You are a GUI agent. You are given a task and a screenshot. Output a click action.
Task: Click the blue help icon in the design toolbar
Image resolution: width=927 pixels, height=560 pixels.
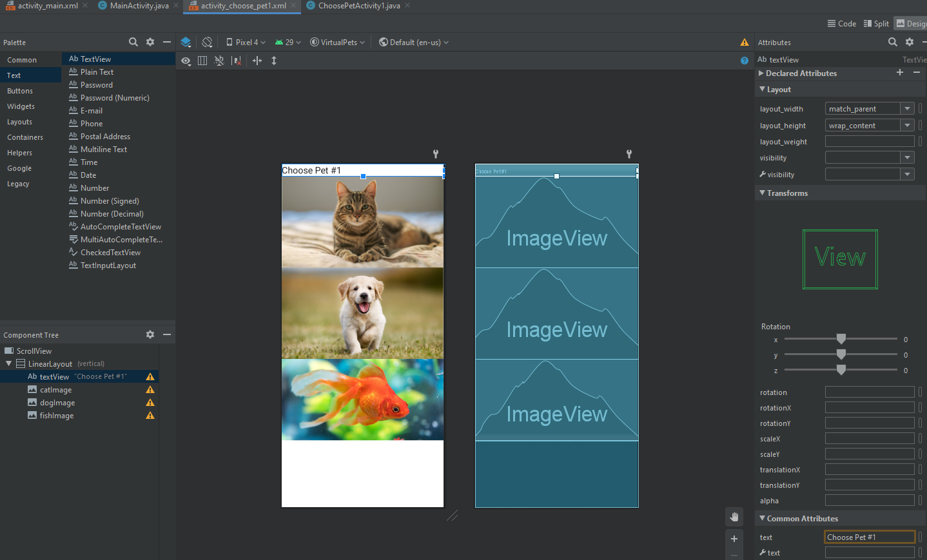coord(745,61)
